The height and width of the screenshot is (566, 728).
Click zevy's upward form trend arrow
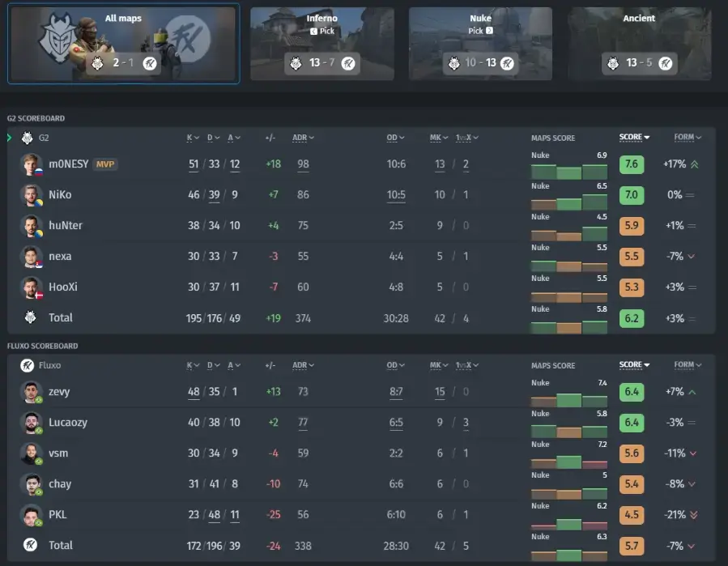692,393
